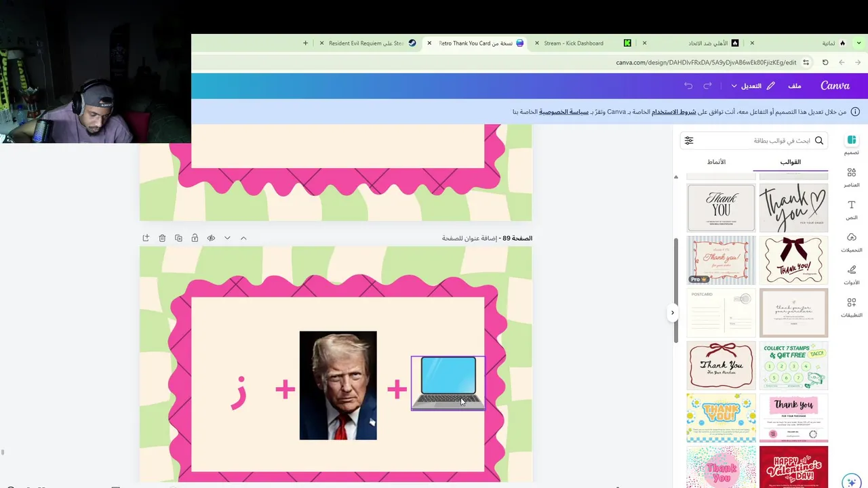Select the plus sign beside the laptop

pyautogui.click(x=397, y=389)
